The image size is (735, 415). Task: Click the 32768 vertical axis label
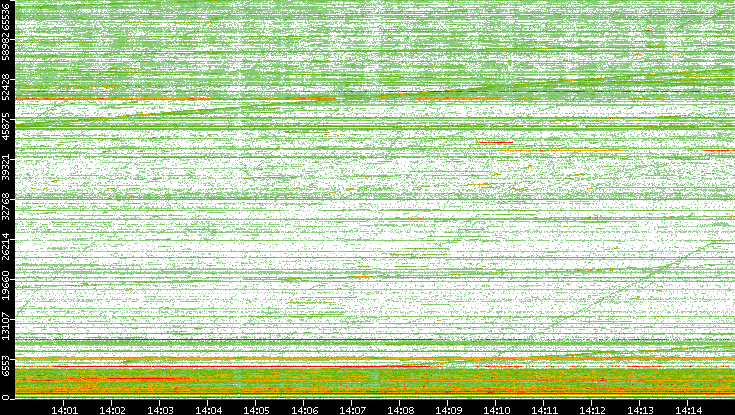tap(5, 206)
